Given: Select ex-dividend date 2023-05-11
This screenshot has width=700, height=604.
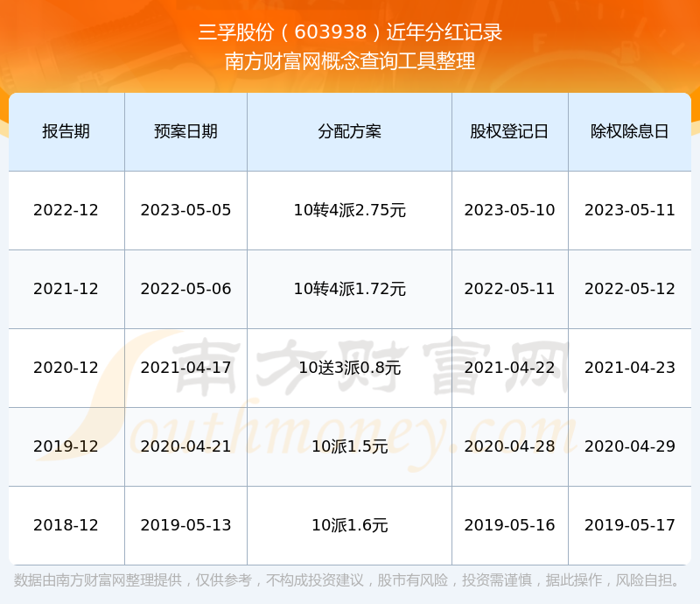Looking at the screenshot, I should (629, 210).
